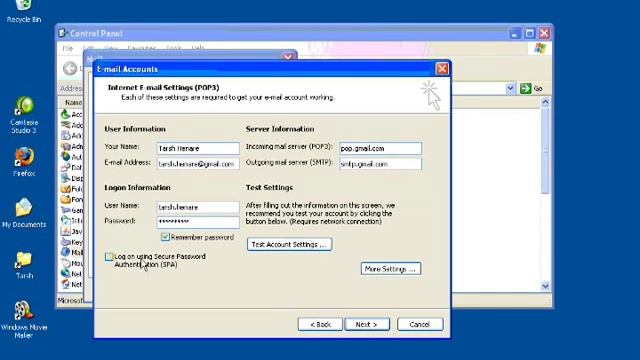640x360 pixels.
Task: Click the Go arrow in Control Panel
Action: pyautogui.click(x=525, y=88)
